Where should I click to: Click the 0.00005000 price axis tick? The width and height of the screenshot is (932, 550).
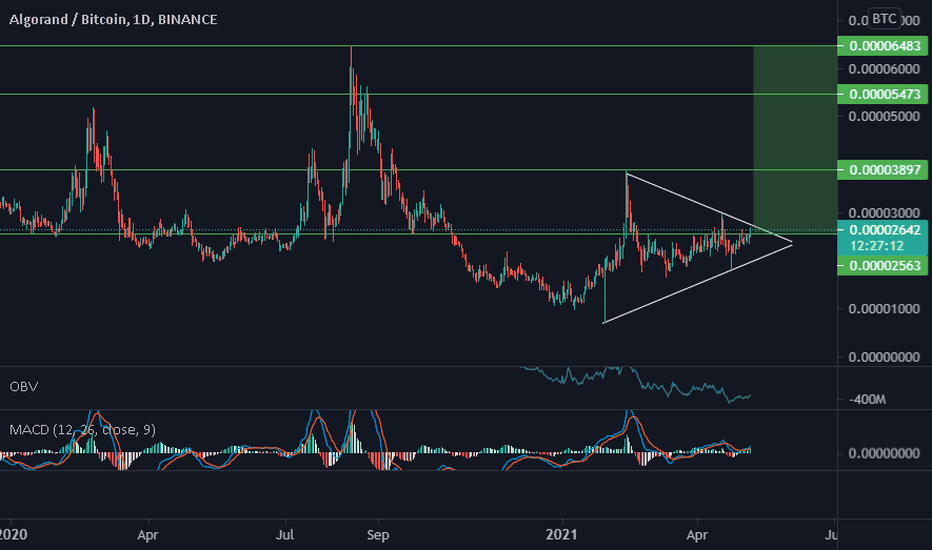click(x=884, y=116)
